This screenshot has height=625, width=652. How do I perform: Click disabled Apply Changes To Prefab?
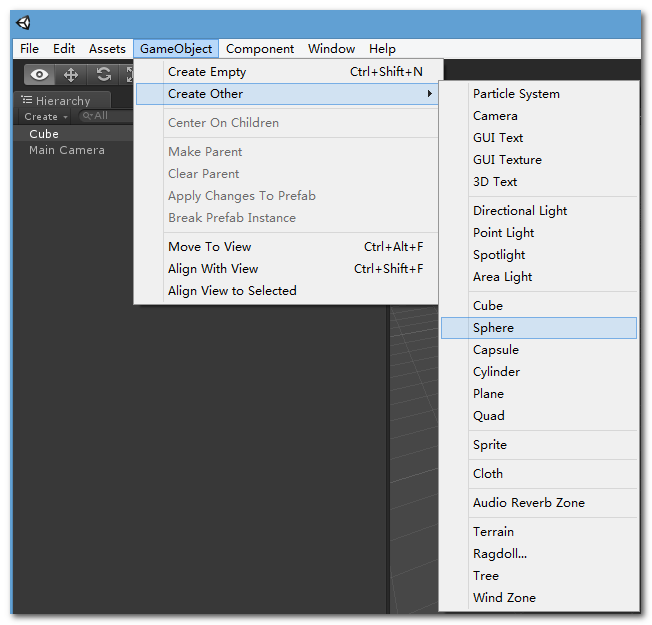287,196
